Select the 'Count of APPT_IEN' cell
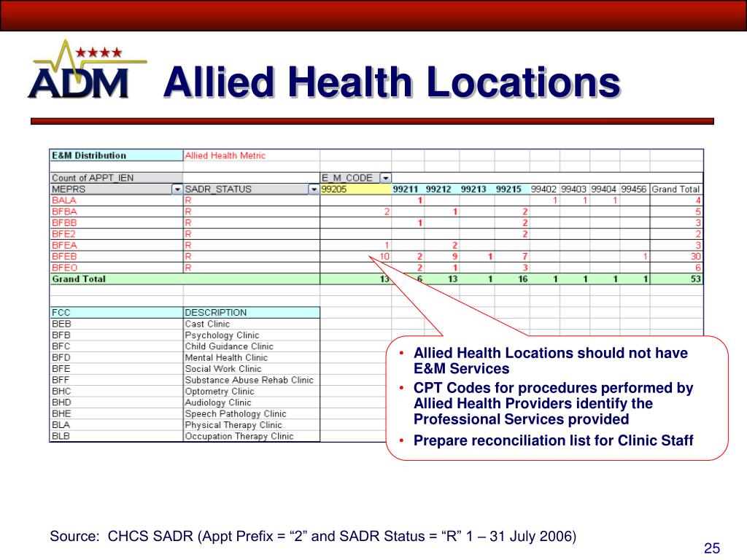Viewport: 747px width, 560px height. tap(116, 178)
